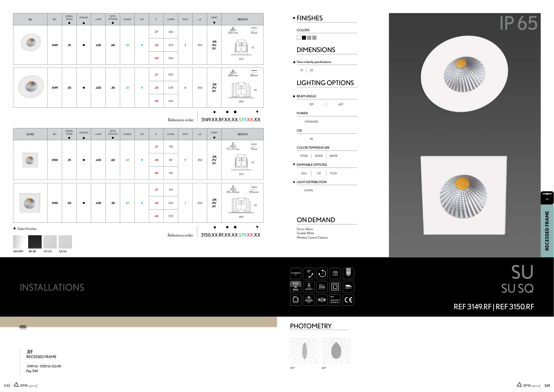The height and width of the screenshot is (392, 554).
Task: Click the CRI ≥90 specification icon
Action: click(x=335, y=273)
